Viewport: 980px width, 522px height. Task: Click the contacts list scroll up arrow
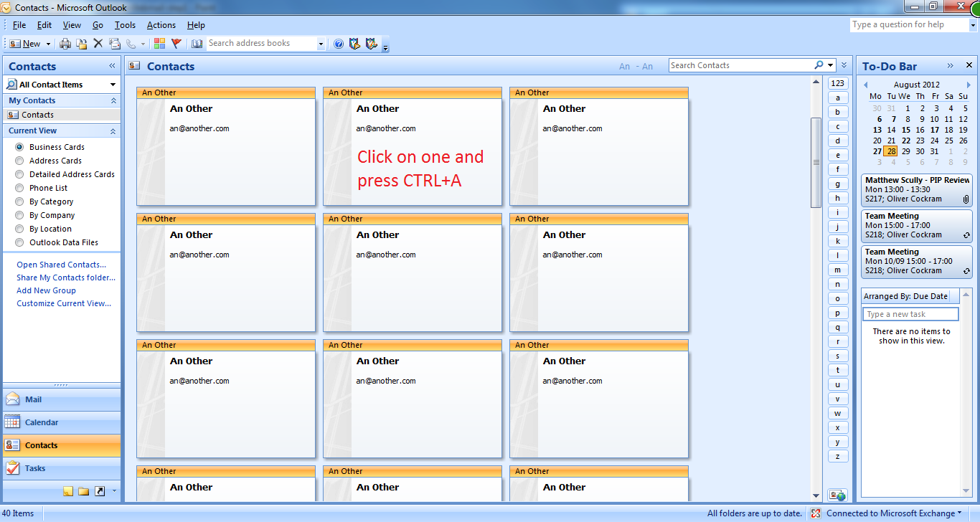[x=816, y=81]
